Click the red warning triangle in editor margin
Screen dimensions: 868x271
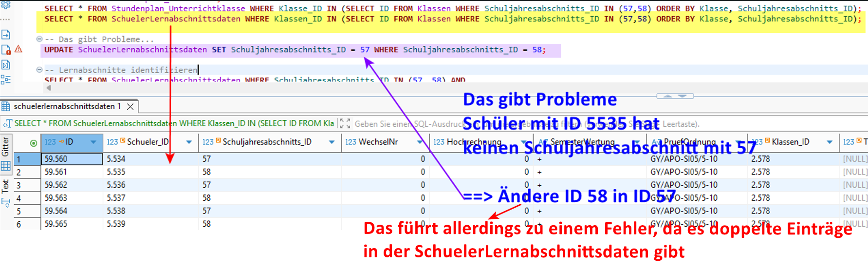pos(18,49)
